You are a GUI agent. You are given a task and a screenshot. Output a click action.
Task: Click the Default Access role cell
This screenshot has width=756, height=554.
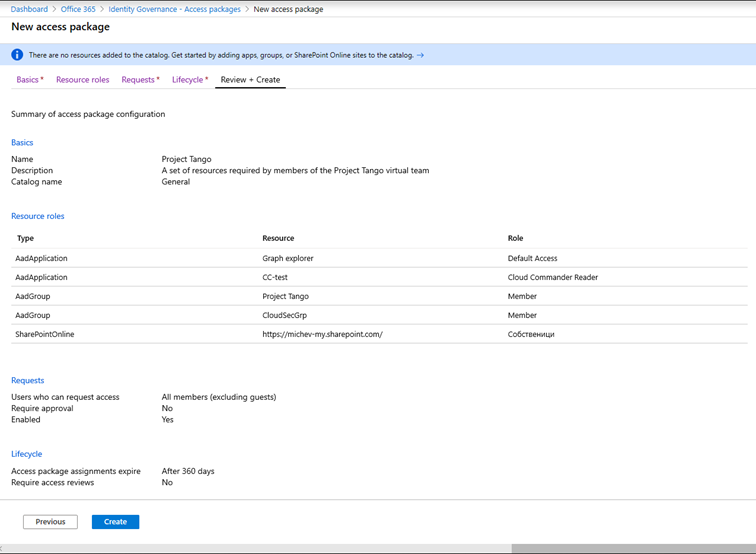(x=532, y=258)
